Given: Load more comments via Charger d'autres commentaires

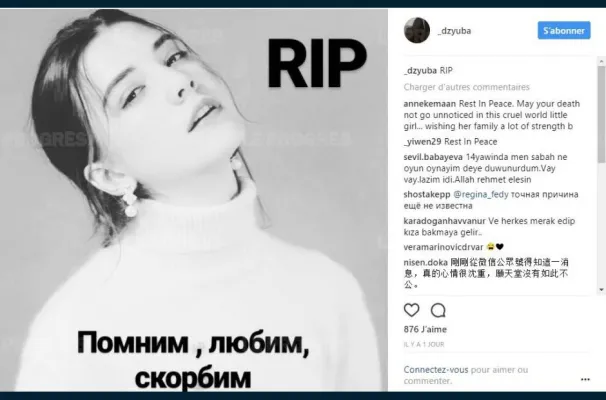Looking at the screenshot, I should pyautogui.click(x=466, y=87).
